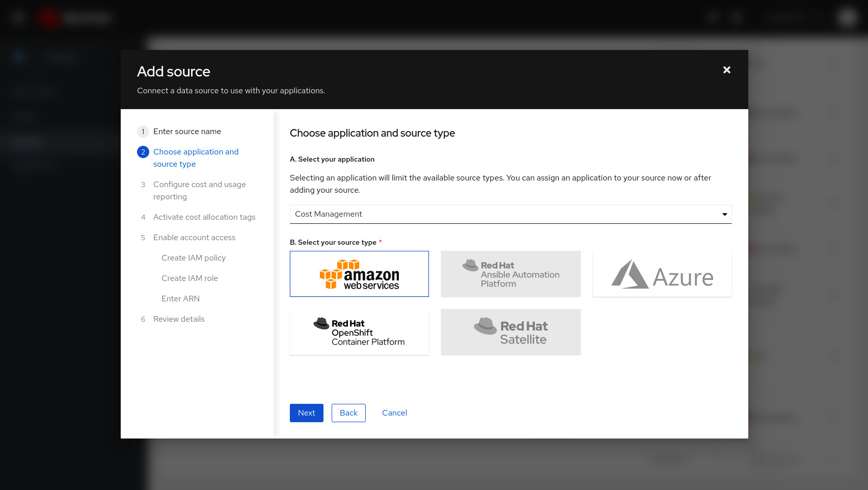This screenshot has height=490, width=868.
Task: Click the Next button
Action: point(307,413)
